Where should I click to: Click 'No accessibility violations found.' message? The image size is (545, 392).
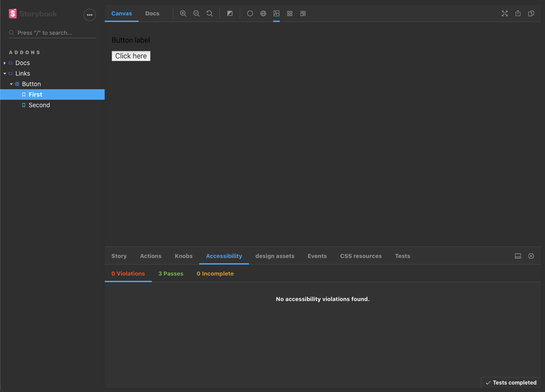(x=322, y=299)
